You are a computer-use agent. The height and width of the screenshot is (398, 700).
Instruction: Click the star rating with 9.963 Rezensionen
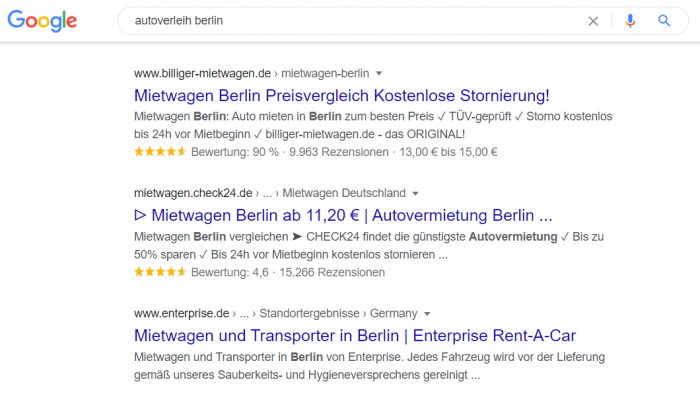point(160,152)
